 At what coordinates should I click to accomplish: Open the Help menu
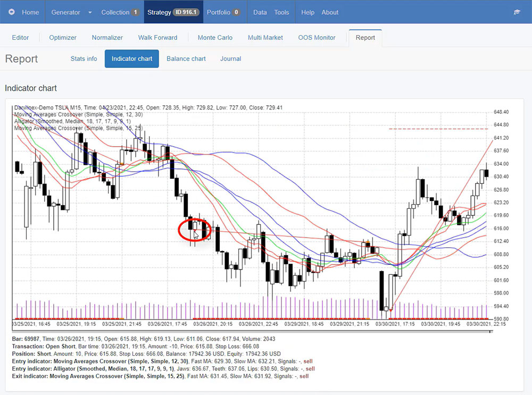point(307,12)
